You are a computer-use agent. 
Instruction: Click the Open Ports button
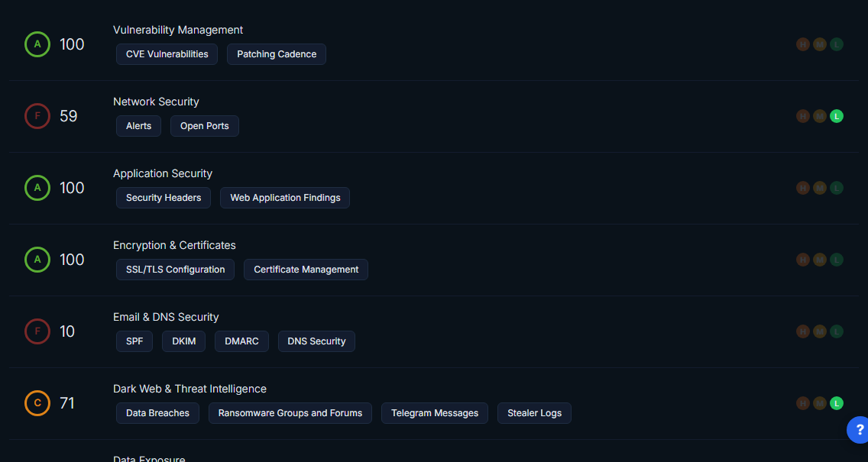tap(204, 126)
